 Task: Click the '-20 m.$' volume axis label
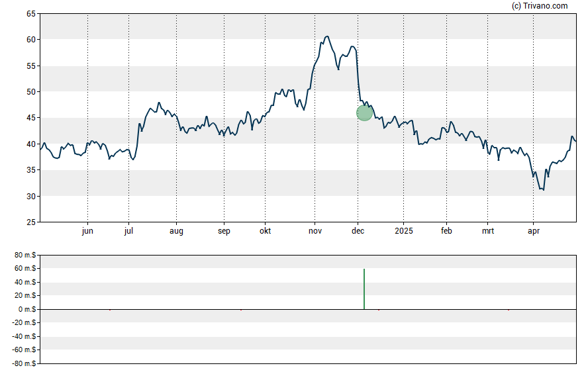tap(24, 322)
